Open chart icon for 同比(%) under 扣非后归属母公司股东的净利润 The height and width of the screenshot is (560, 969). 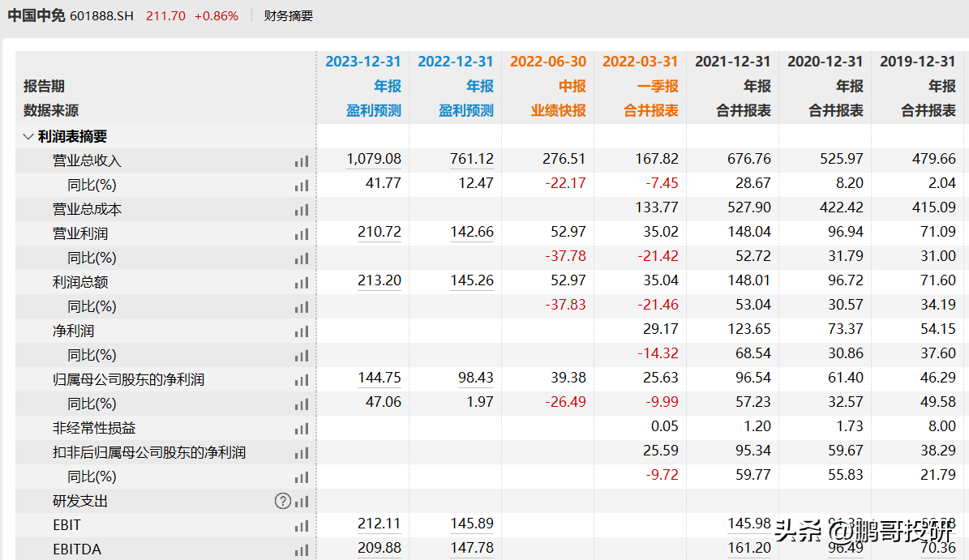point(302,478)
